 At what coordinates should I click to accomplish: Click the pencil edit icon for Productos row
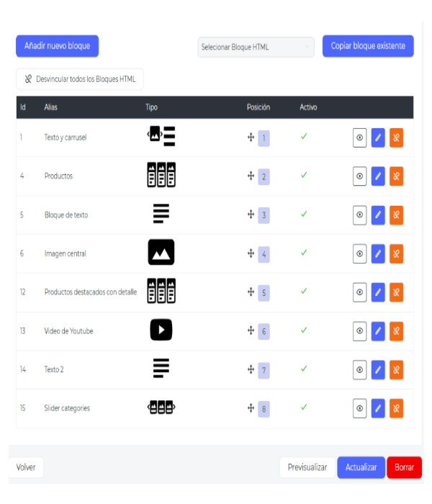pyautogui.click(x=378, y=176)
